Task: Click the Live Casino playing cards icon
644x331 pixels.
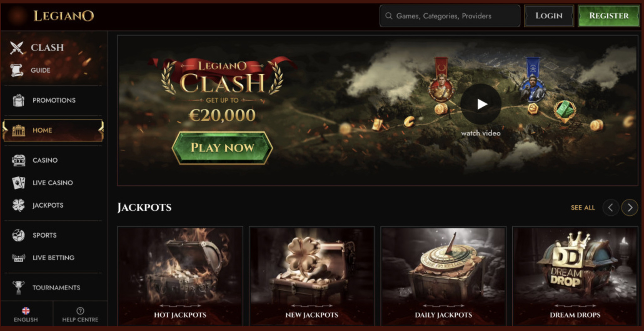Action: coord(18,183)
